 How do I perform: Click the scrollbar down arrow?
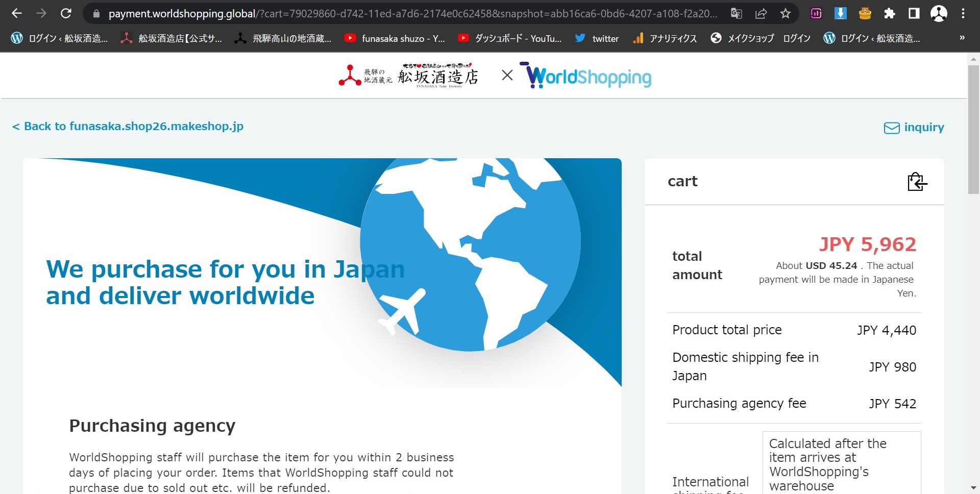click(x=973, y=488)
